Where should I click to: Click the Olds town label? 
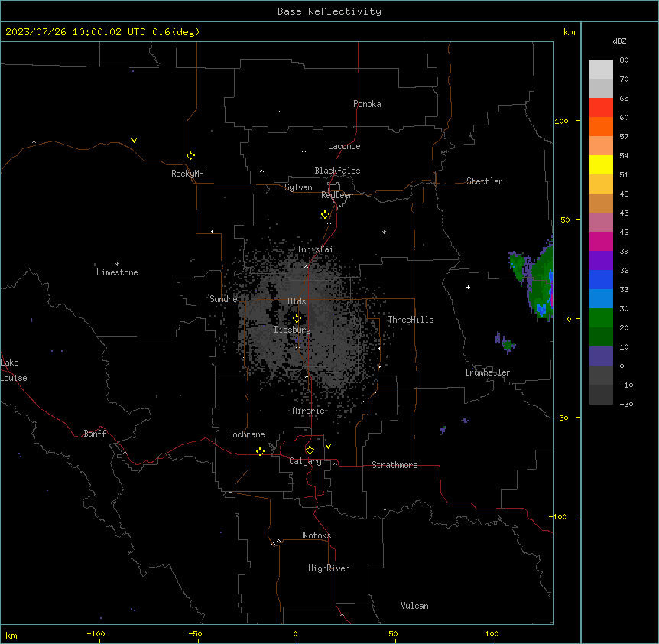point(297,301)
